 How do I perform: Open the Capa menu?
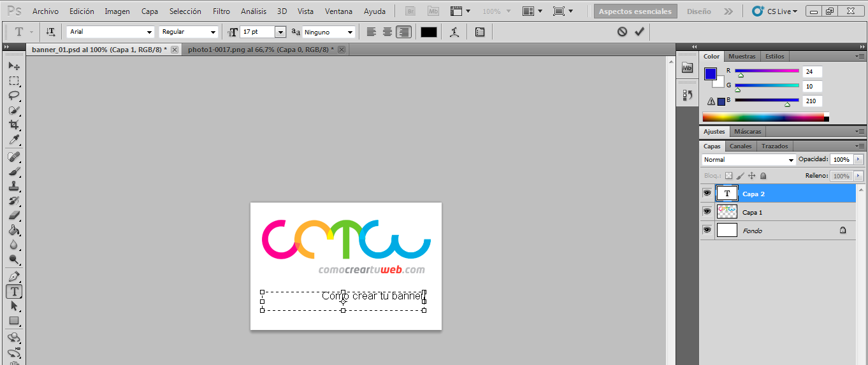150,11
